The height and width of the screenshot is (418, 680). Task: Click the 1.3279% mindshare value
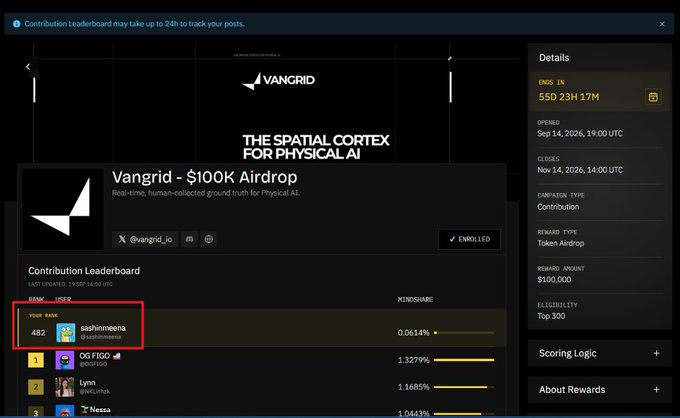tap(413, 360)
